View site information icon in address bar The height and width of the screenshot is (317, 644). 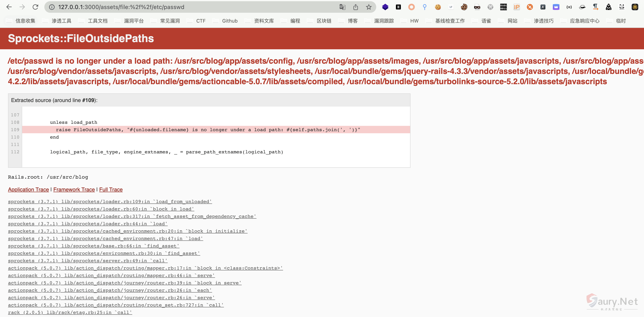point(52,7)
